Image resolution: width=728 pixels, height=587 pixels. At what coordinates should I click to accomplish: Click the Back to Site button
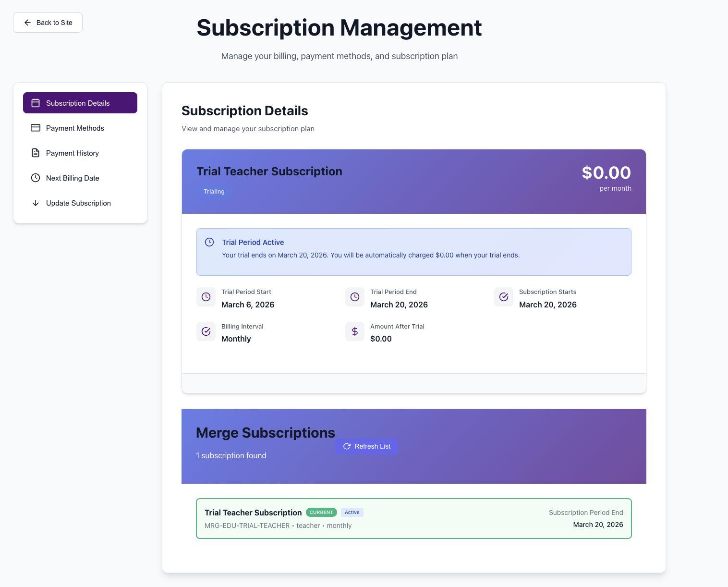pyautogui.click(x=48, y=23)
